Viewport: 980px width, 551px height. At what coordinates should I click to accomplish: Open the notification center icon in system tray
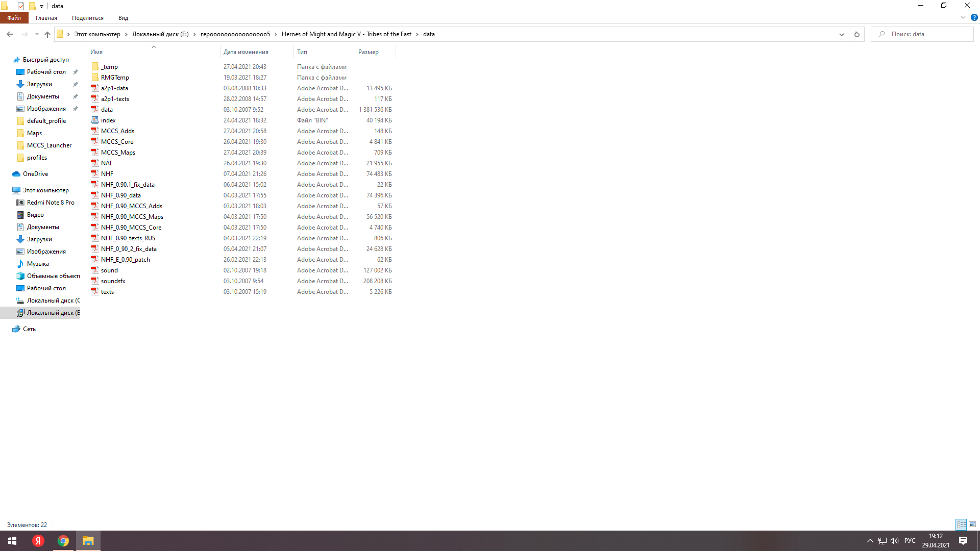963,541
